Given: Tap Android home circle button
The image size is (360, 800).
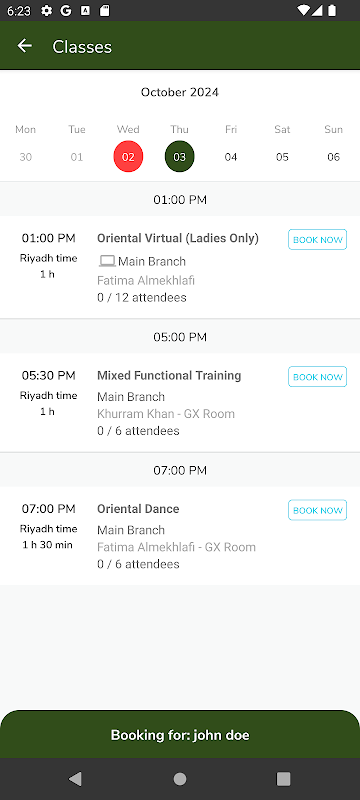Looking at the screenshot, I should tap(180, 779).
